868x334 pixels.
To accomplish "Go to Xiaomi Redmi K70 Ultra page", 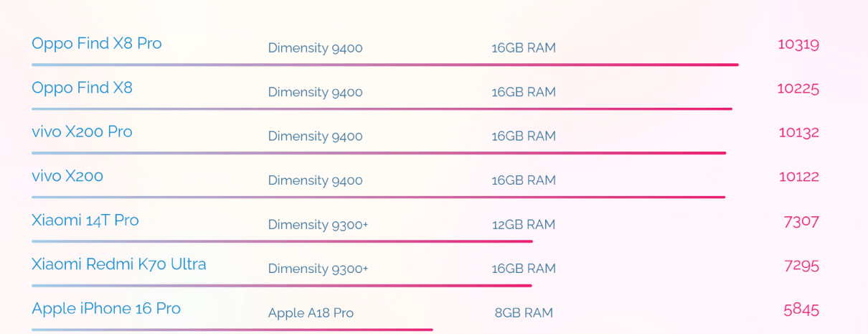I will 118,264.
